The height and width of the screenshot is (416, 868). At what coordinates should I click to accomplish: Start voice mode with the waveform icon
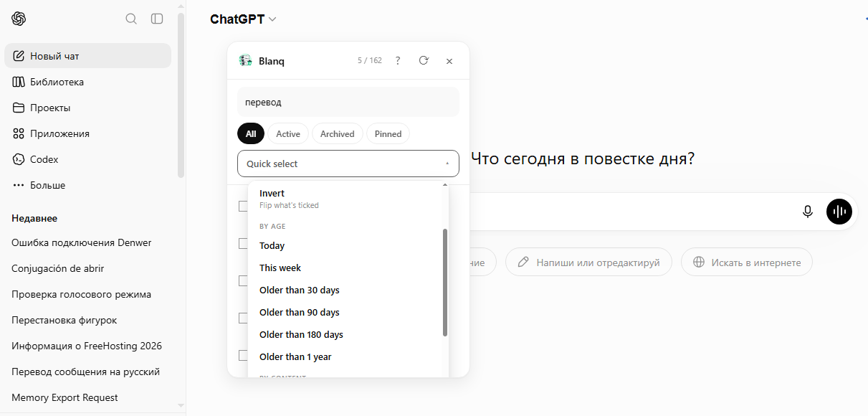[839, 212]
